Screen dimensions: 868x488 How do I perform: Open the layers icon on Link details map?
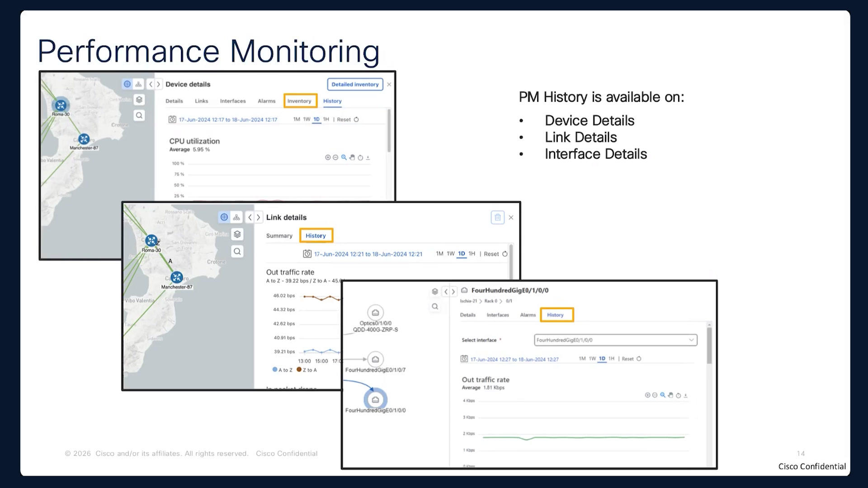click(x=237, y=234)
